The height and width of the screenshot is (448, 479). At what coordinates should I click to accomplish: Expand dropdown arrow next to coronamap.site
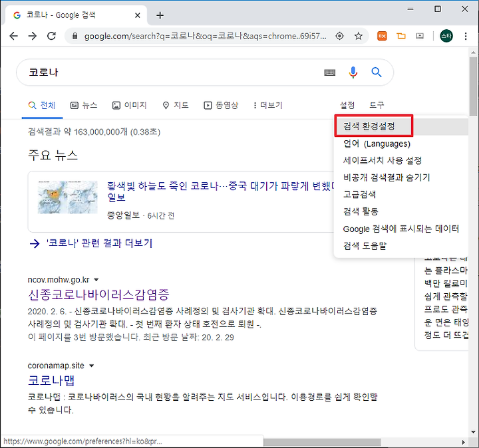pos(91,366)
